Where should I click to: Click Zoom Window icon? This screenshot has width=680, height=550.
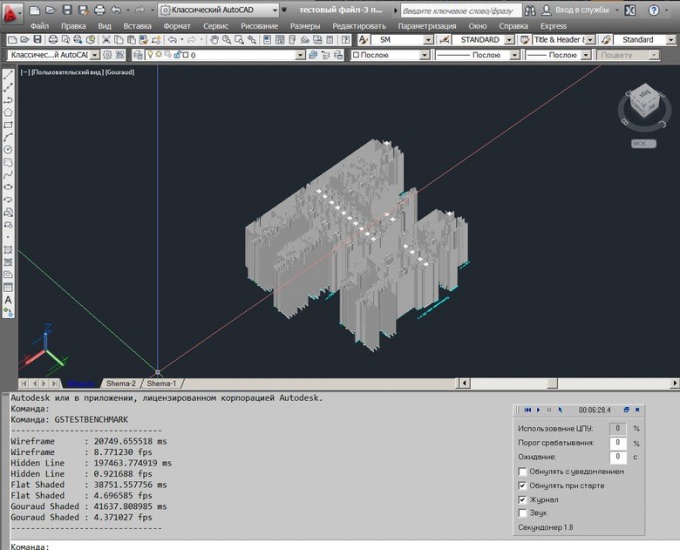[x=239, y=40]
